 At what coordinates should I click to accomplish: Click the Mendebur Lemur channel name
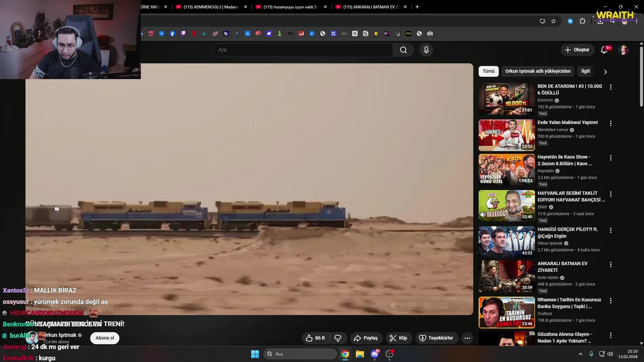(x=552, y=130)
